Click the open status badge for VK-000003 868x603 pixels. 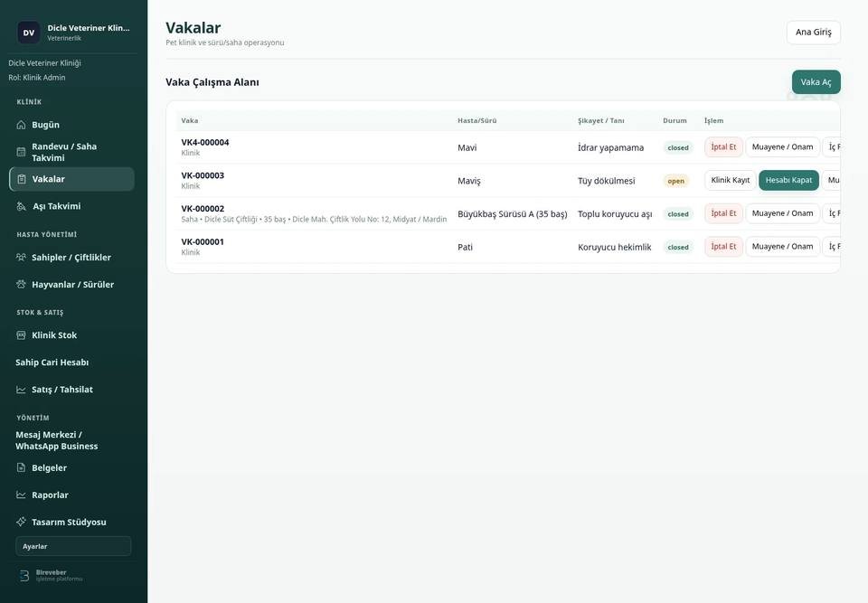(x=675, y=181)
